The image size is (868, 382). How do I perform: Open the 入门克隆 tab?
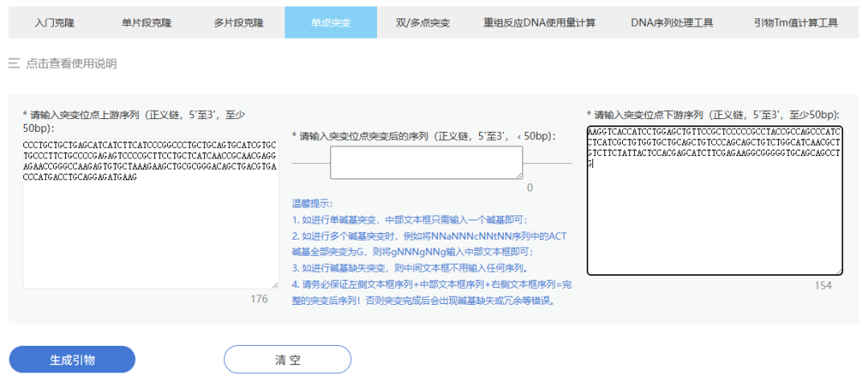click(x=55, y=23)
